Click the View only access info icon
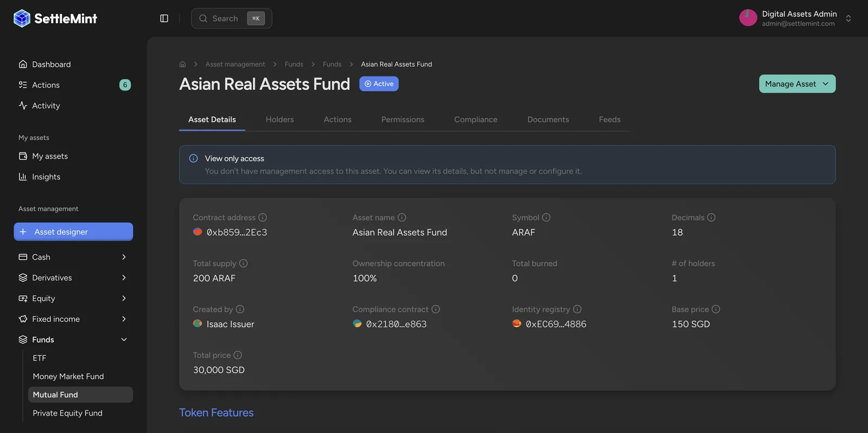Screen dimensions: 868x433 click(193, 159)
